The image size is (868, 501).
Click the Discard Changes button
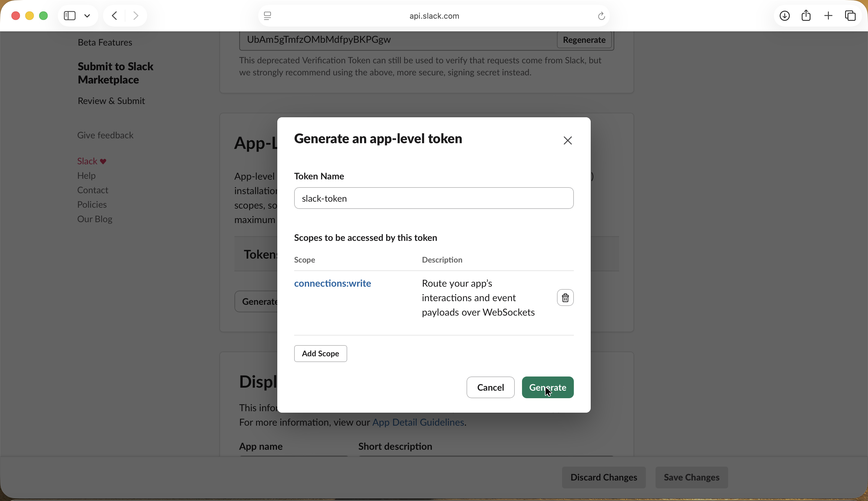coord(604,477)
